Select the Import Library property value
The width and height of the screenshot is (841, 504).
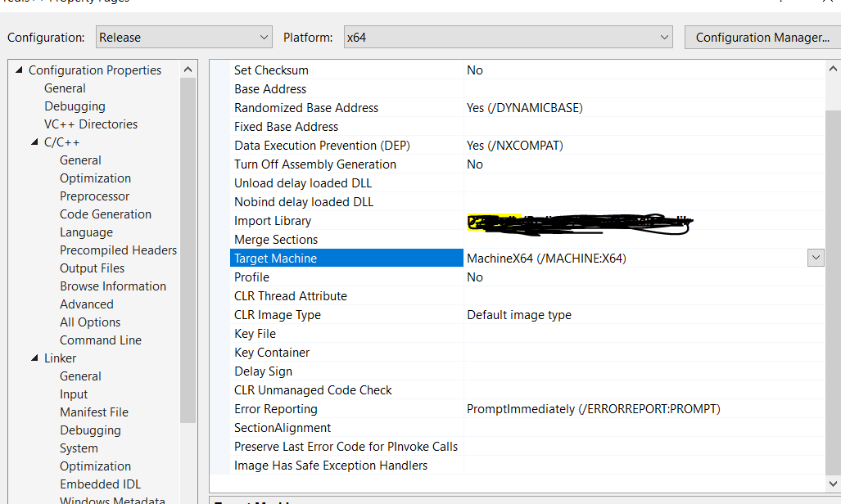(573, 220)
